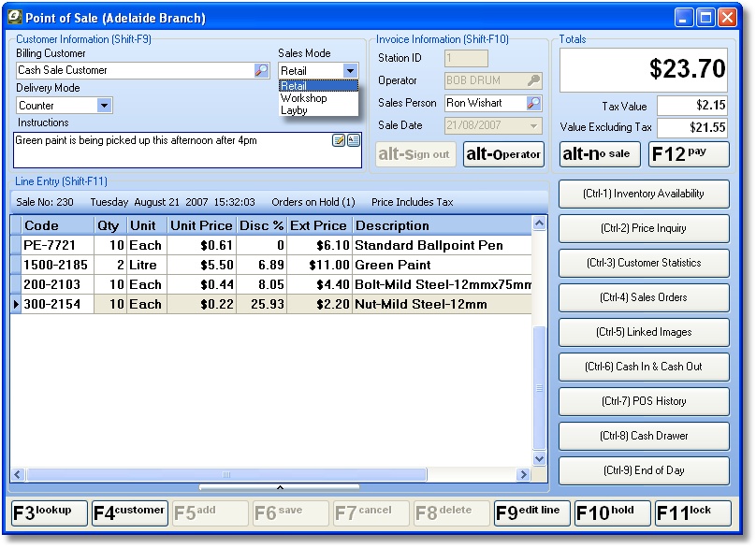Open the Delivery Mode dropdown
This screenshot has height=548, width=756.
click(x=104, y=106)
